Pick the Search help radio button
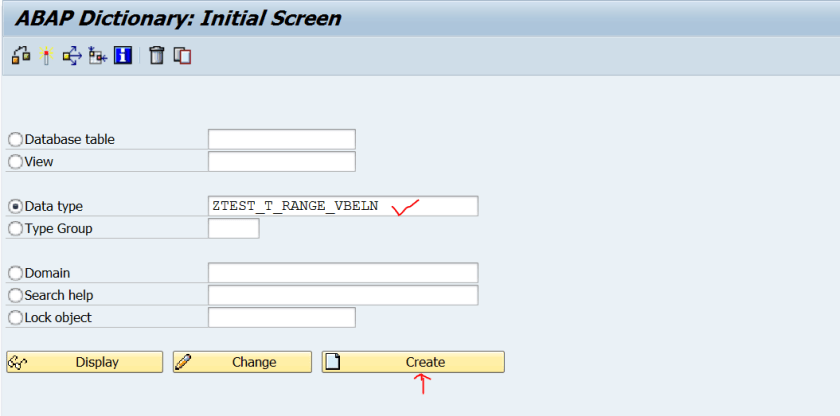The width and height of the screenshot is (840, 416). click(x=15, y=295)
